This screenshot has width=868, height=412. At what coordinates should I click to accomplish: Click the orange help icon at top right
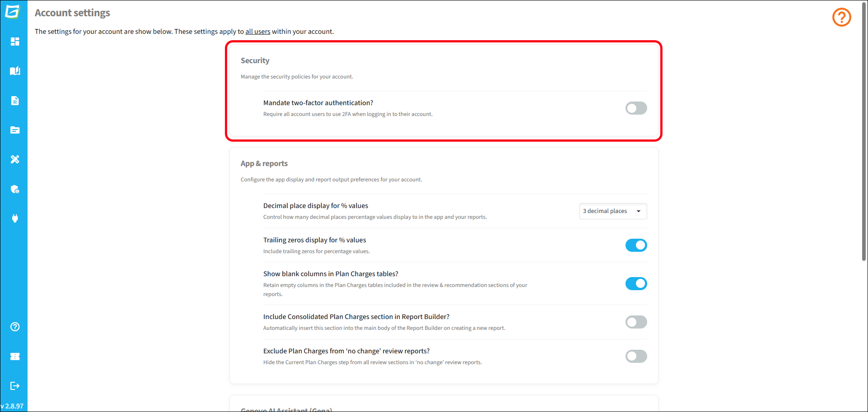pos(842,18)
